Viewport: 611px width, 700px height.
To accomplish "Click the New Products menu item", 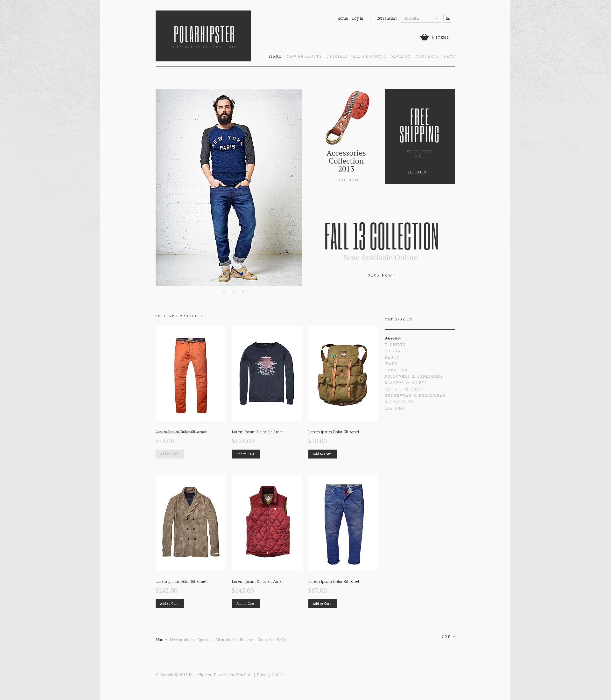I will click(x=303, y=56).
